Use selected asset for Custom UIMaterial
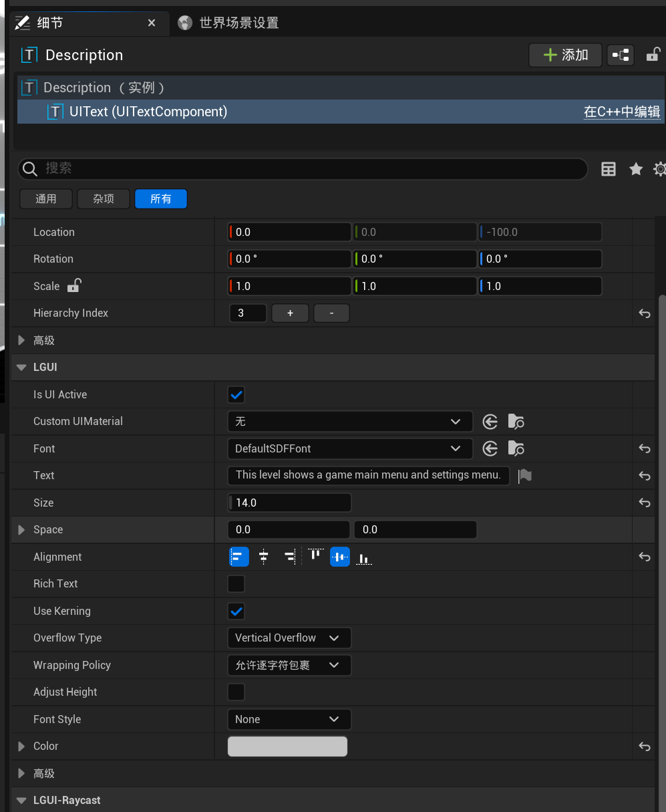 490,422
